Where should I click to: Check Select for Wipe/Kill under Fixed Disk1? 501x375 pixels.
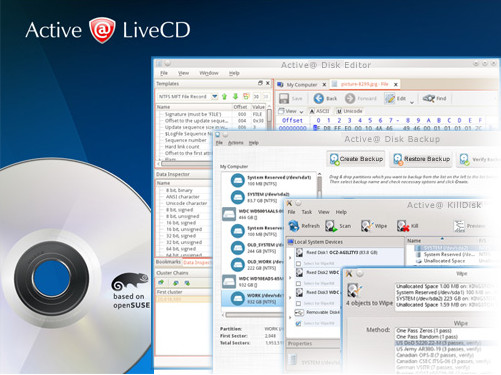[298, 263]
